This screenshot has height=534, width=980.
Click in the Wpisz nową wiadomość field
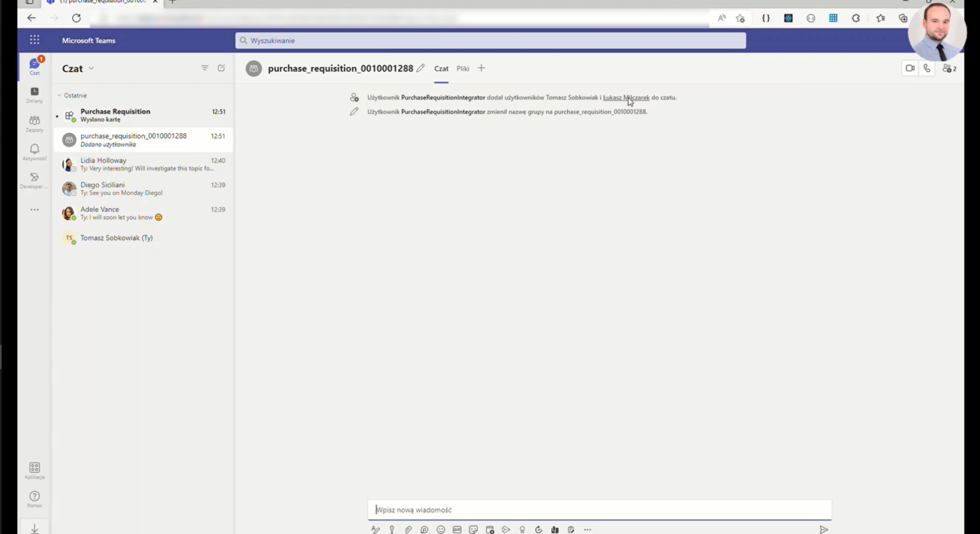tap(598, 509)
